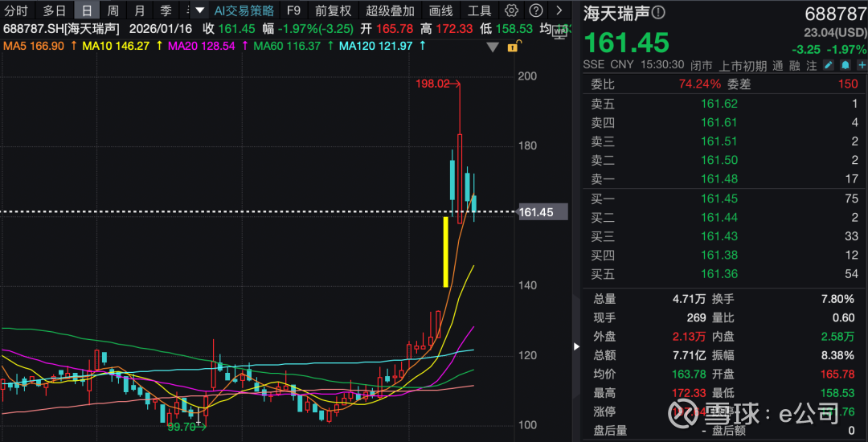Open AI交易策略 trading strategy
Screen dimensions: 868x442
244,10
